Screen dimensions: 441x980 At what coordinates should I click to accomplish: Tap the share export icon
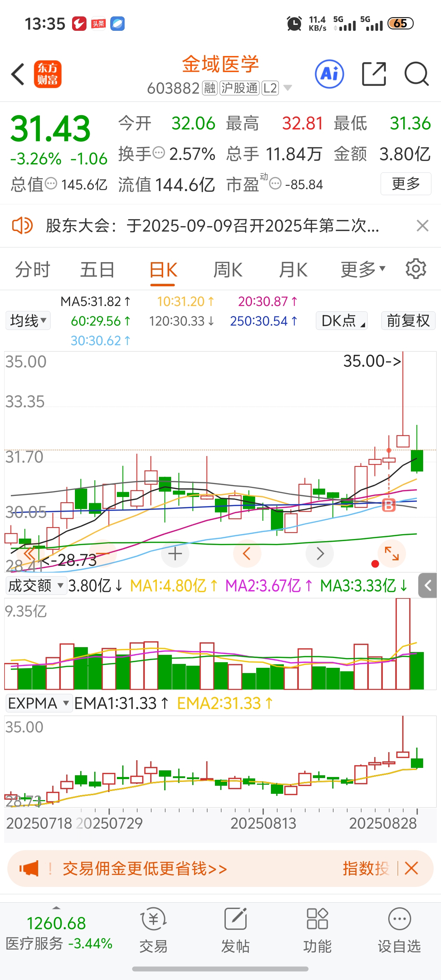coord(374,74)
